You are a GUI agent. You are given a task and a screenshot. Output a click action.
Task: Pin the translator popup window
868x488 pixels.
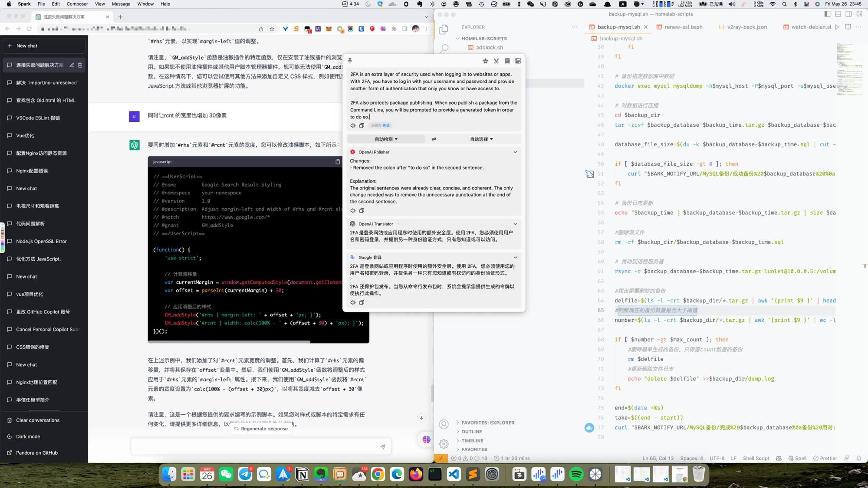[350, 61]
